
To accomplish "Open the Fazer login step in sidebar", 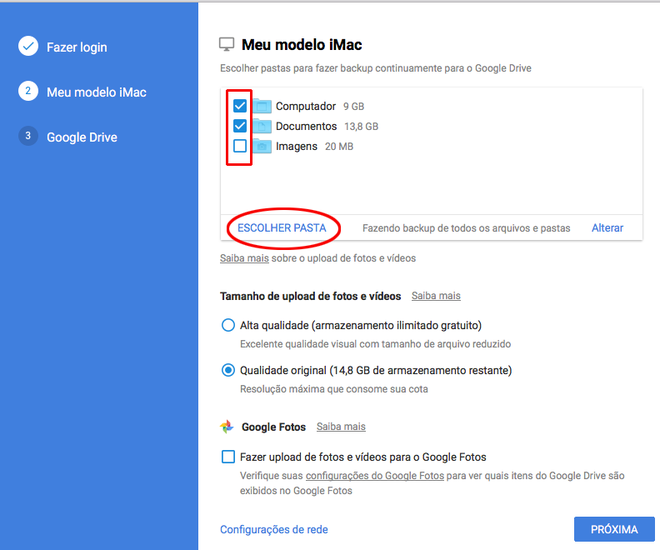I will coord(77,47).
